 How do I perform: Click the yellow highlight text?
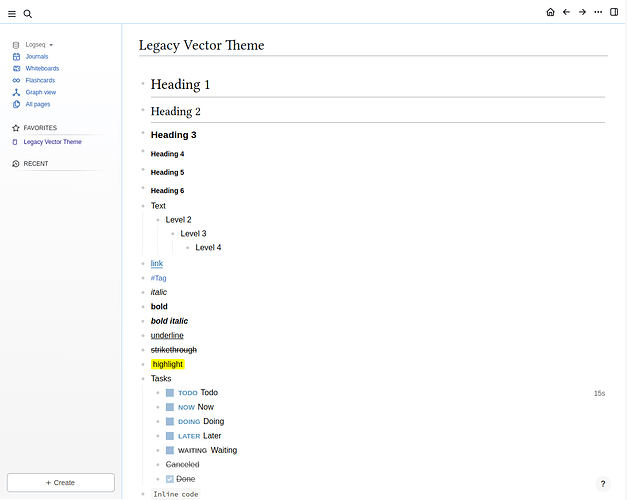click(168, 364)
